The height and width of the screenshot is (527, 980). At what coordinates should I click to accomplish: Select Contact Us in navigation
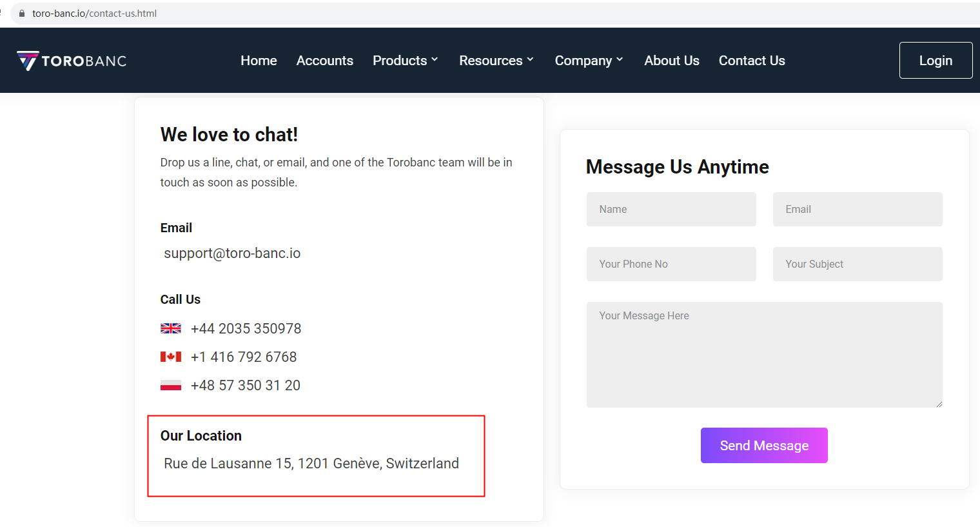point(752,61)
